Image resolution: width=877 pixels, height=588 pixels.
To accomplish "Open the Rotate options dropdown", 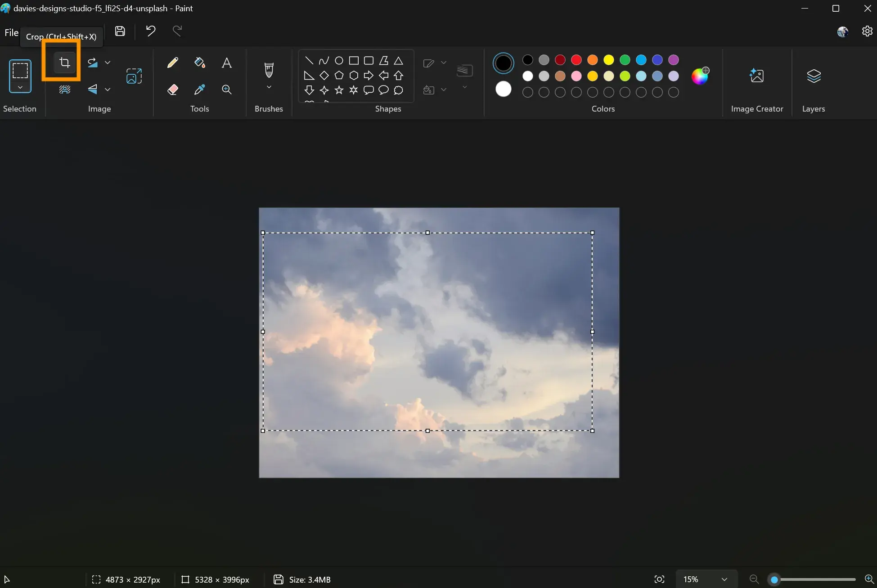I will click(108, 63).
